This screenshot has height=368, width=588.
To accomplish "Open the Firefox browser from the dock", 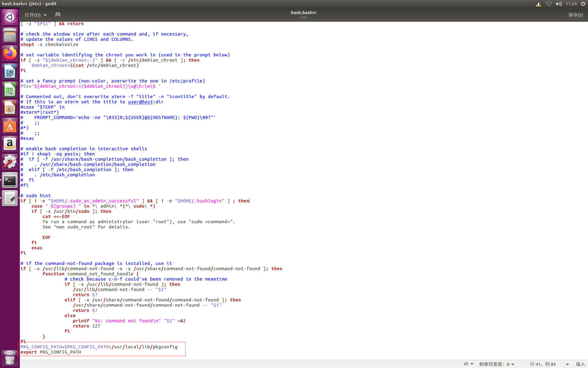I will pos(10,53).
